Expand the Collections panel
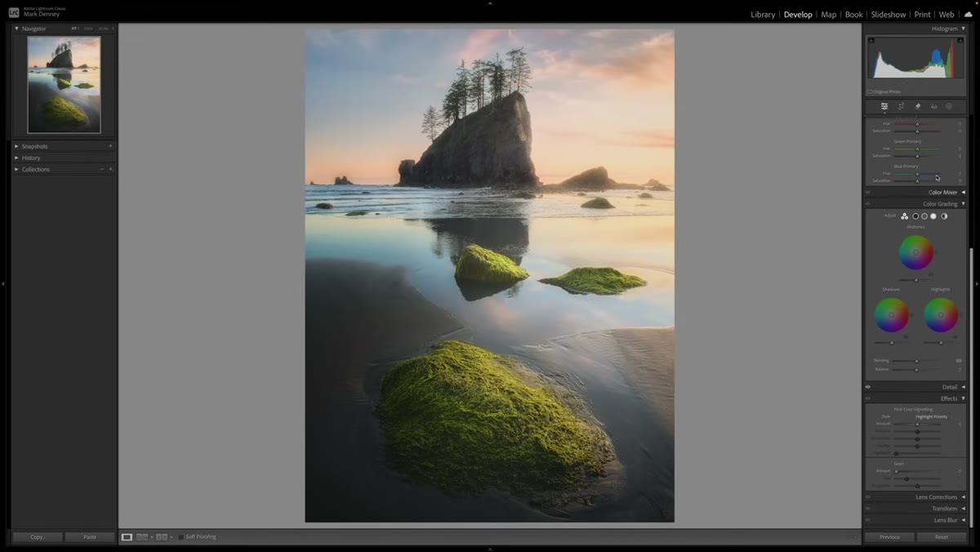Viewport: 980px width, 552px height. 16,169
